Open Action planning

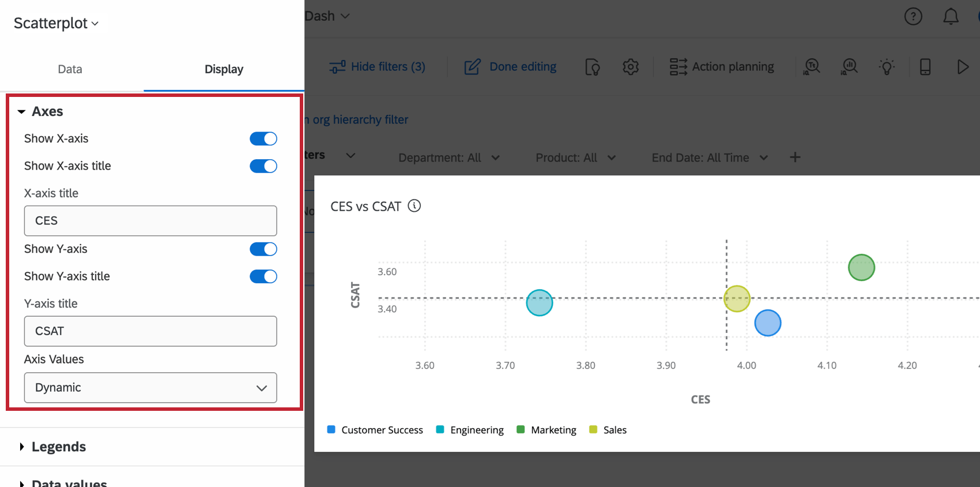pos(722,67)
